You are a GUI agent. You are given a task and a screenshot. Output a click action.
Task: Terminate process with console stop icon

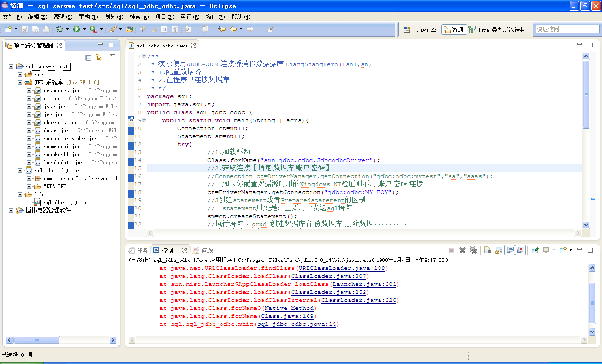click(x=451, y=250)
